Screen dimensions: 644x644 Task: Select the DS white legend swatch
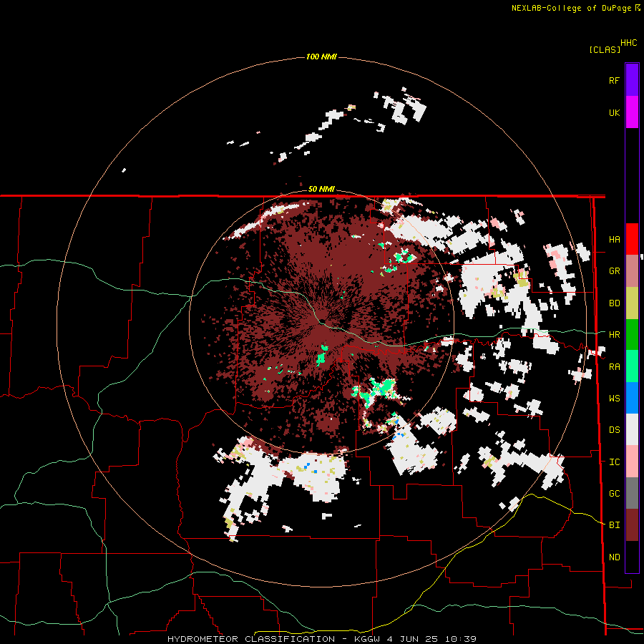pos(632,429)
